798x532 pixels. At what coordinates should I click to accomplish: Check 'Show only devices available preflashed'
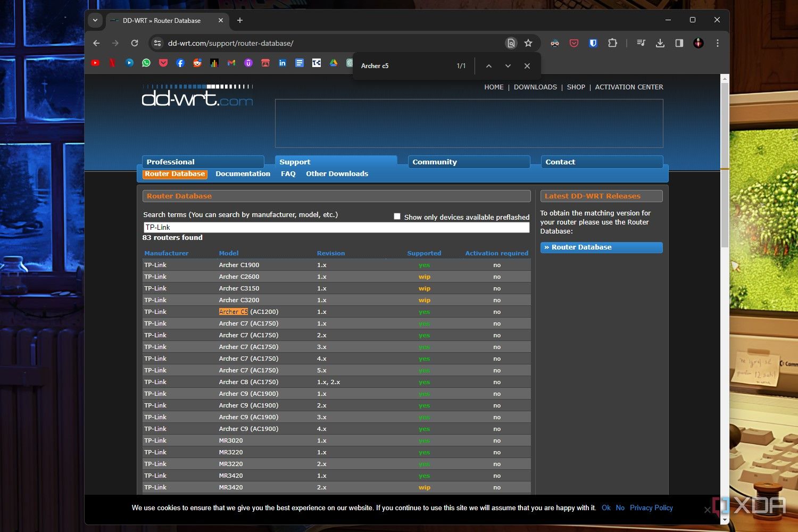pos(397,216)
